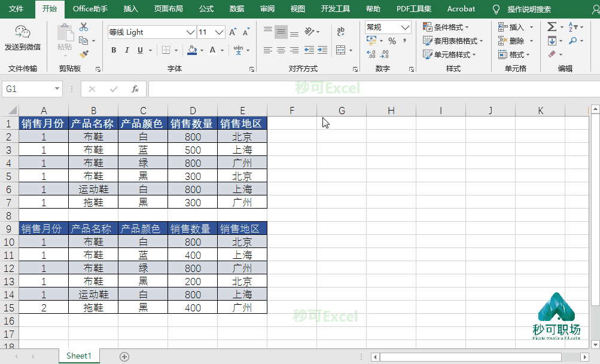Click the Decrease Decimal icon
The height and width of the screenshot is (364, 600).
point(385,54)
